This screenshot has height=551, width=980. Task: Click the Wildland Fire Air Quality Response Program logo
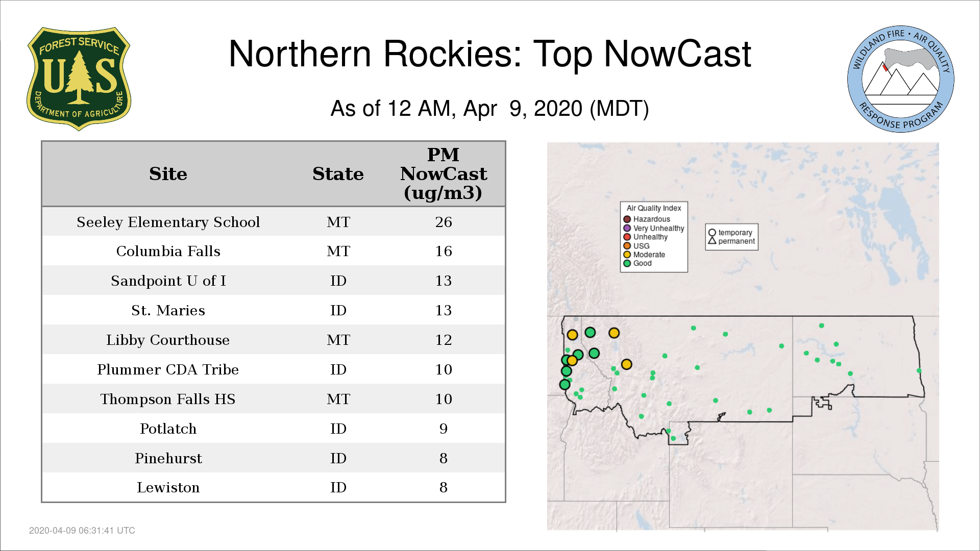[900, 79]
